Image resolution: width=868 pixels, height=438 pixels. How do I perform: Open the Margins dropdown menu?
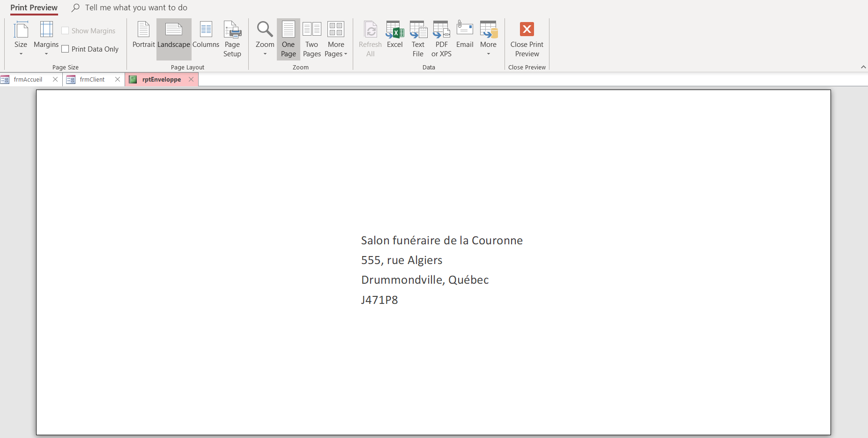46,39
